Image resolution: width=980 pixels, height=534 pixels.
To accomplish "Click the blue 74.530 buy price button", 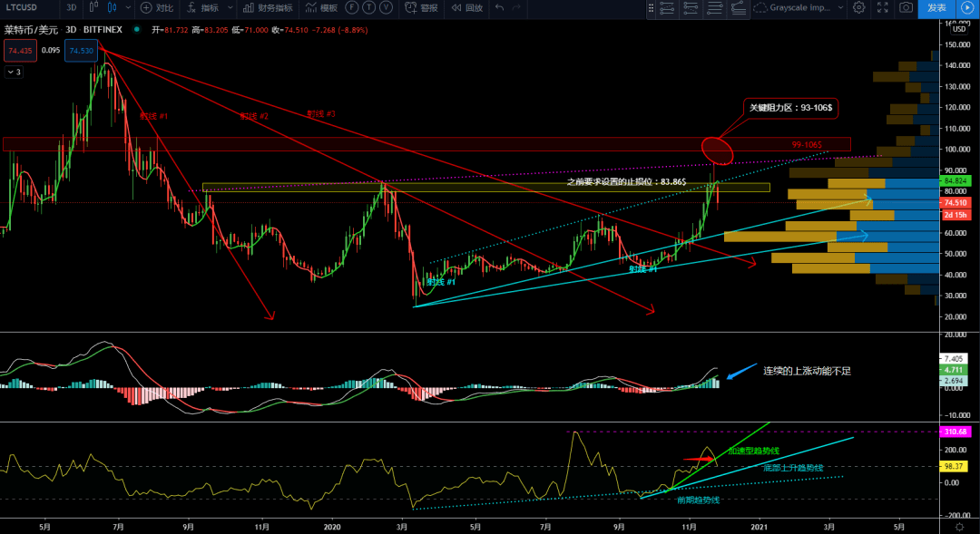I will (81, 51).
